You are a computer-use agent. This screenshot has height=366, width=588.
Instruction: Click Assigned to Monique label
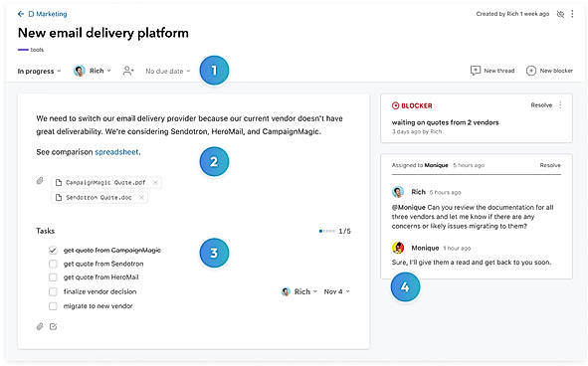point(420,165)
